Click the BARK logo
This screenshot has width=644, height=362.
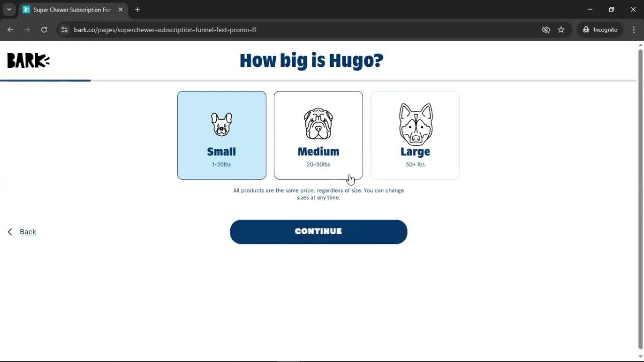[28, 60]
